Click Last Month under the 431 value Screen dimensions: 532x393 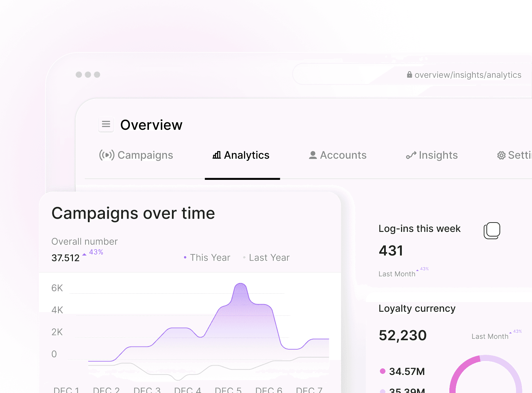click(x=397, y=274)
